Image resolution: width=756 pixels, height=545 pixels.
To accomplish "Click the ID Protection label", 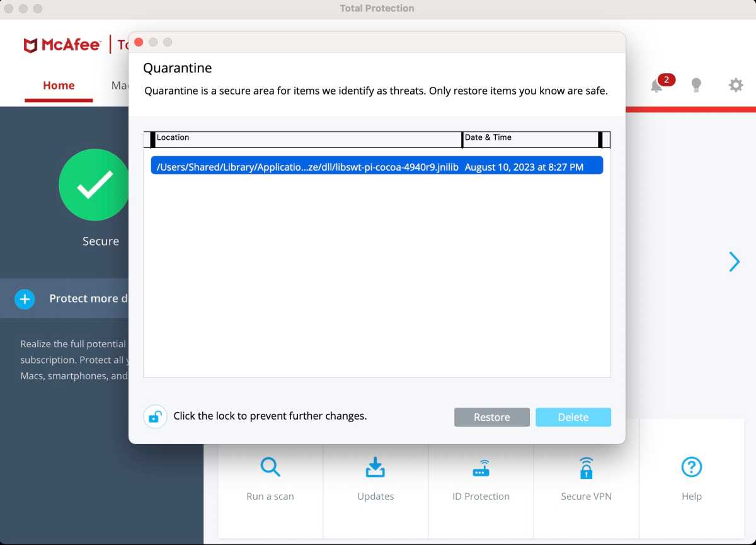I will [481, 496].
